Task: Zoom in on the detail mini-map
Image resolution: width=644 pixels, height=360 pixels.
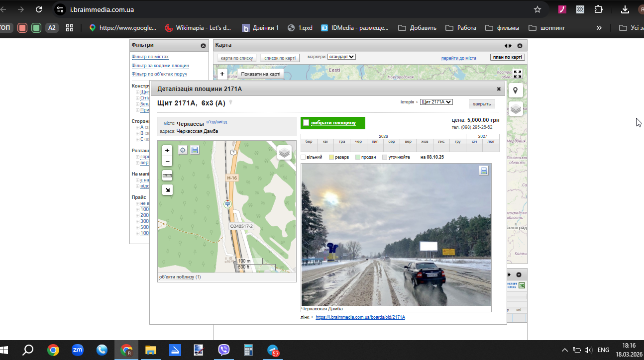Action: [167, 150]
